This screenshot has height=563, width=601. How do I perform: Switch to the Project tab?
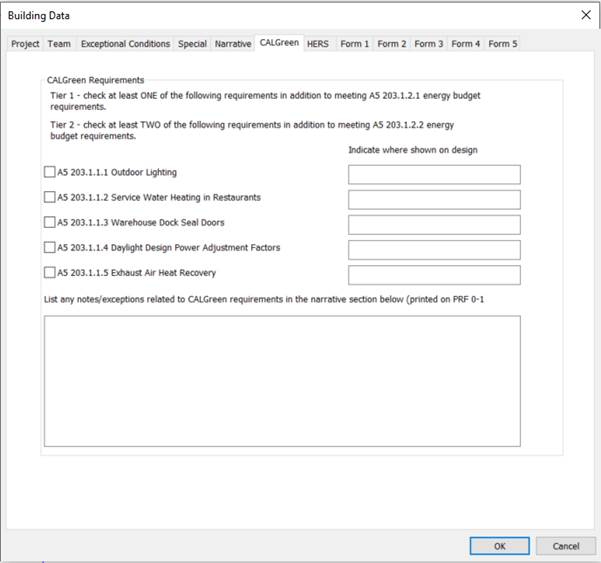click(x=25, y=44)
